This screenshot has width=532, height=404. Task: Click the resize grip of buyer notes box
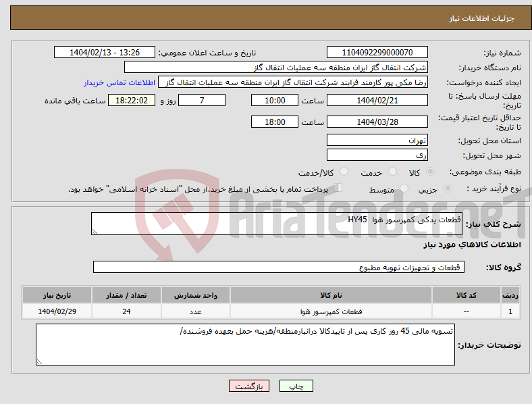coord(39,362)
